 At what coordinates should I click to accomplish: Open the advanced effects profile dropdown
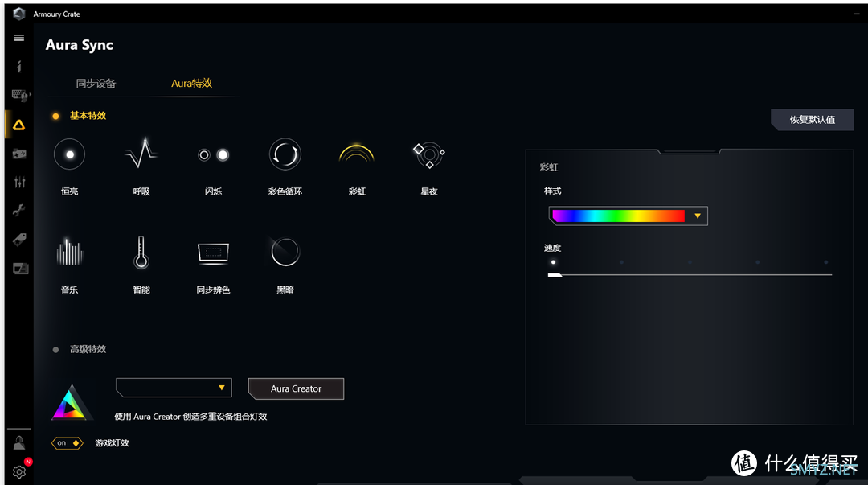174,388
